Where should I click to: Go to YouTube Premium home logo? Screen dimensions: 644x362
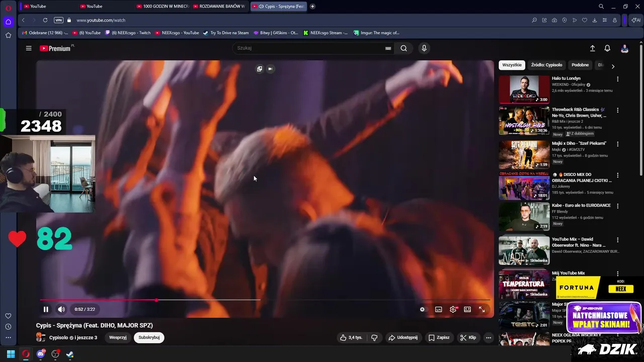tap(55, 48)
